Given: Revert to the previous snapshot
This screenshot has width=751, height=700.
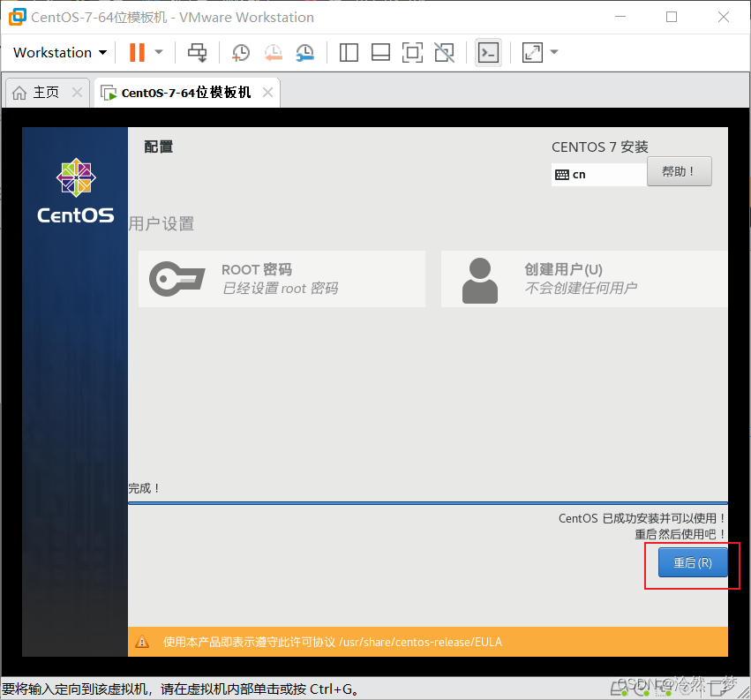Looking at the screenshot, I should [273, 52].
